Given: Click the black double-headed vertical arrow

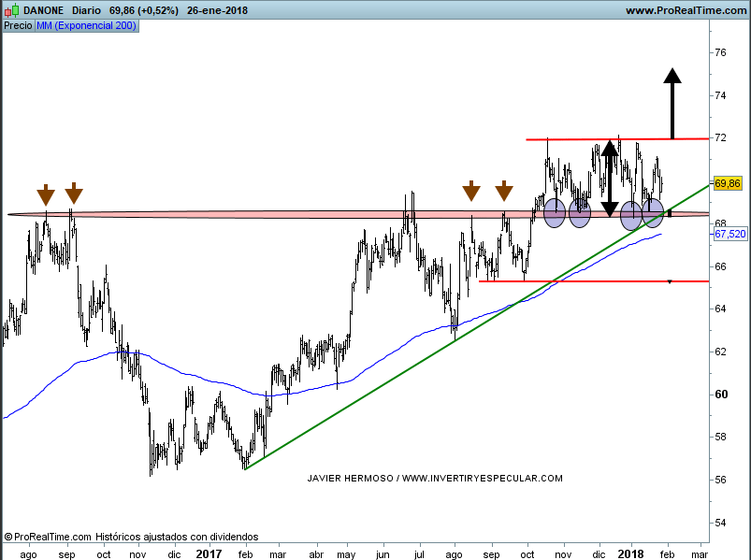Looking at the screenshot, I should (x=610, y=178).
